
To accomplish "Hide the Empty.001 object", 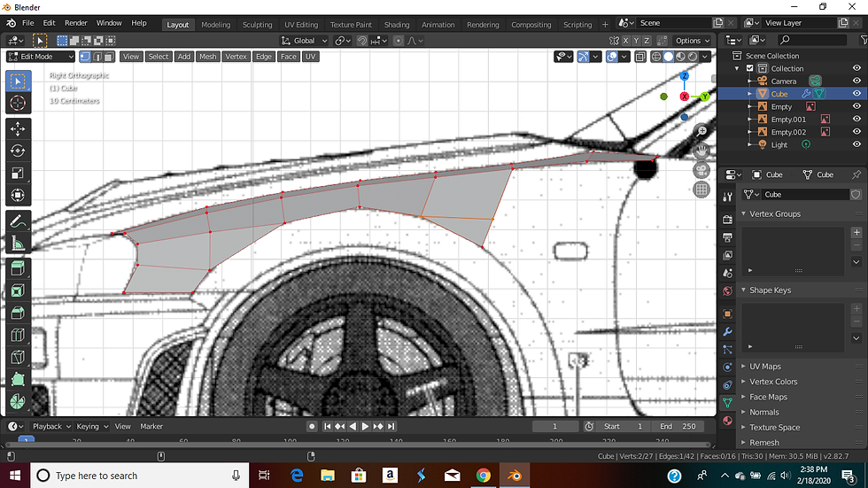I will click(856, 119).
